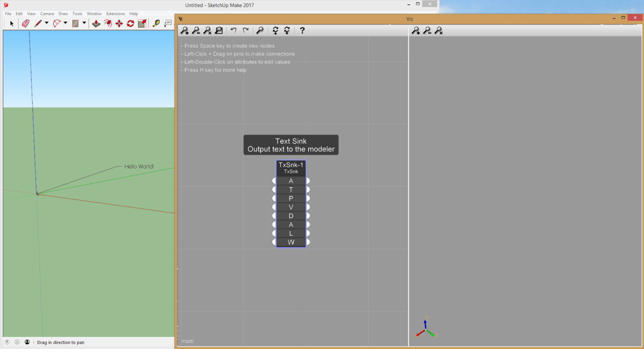The height and width of the screenshot is (349, 644).
Task: Click the Undo icon in the Viz window
Action: click(x=234, y=30)
